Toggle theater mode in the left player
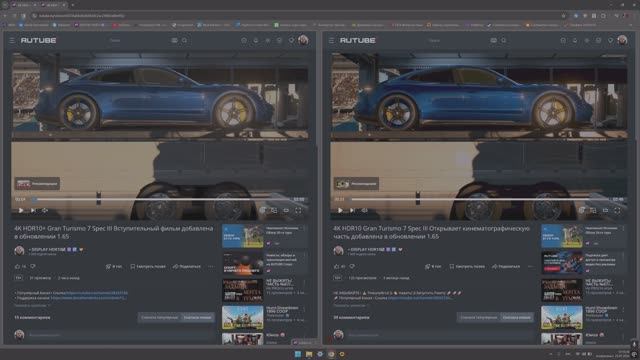 point(286,211)
